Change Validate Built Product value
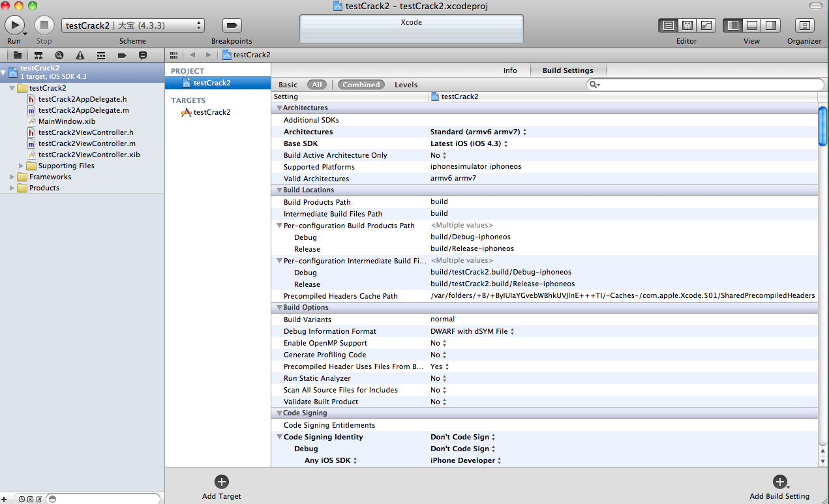 point(438,402)
